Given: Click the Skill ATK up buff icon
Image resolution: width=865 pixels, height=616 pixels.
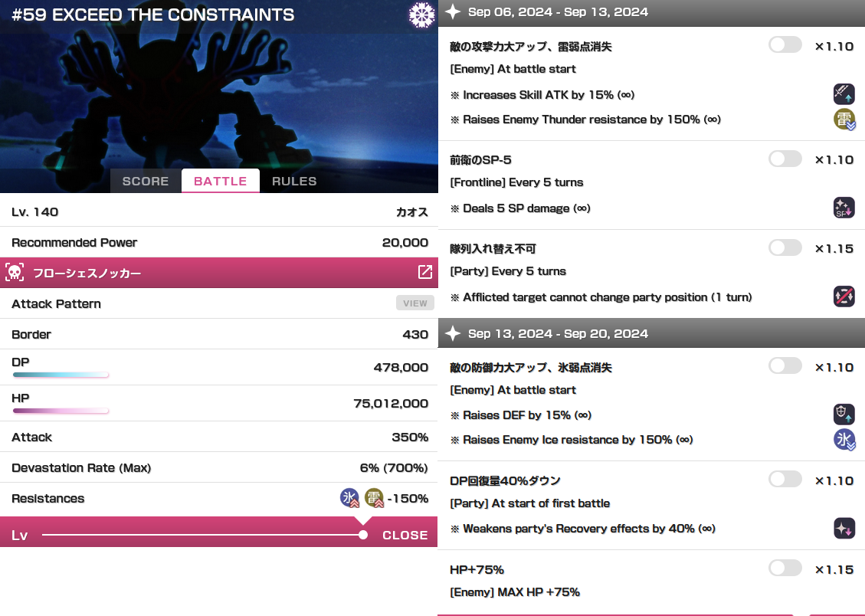Looking at the screenshot, I should point(844,94).
